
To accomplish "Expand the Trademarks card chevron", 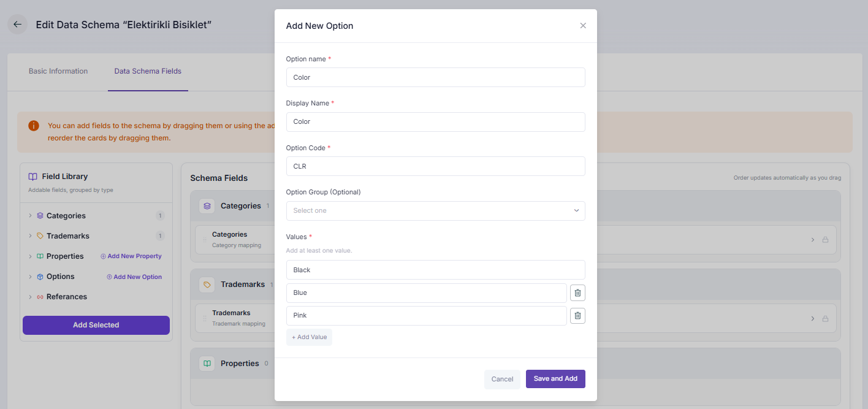I will (x=813, y=318).
